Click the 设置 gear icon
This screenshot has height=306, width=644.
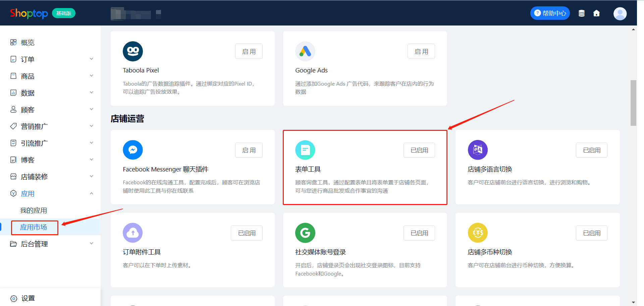point(14,298)
